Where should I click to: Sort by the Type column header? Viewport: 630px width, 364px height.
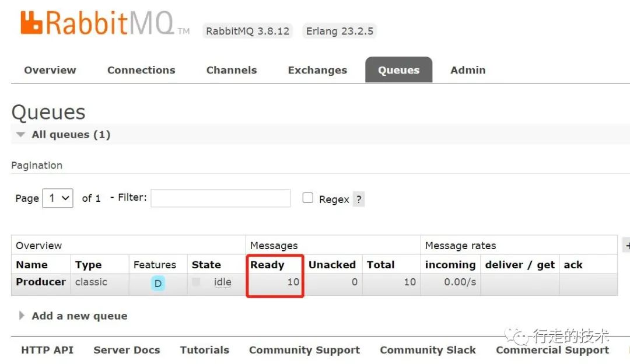89,265
